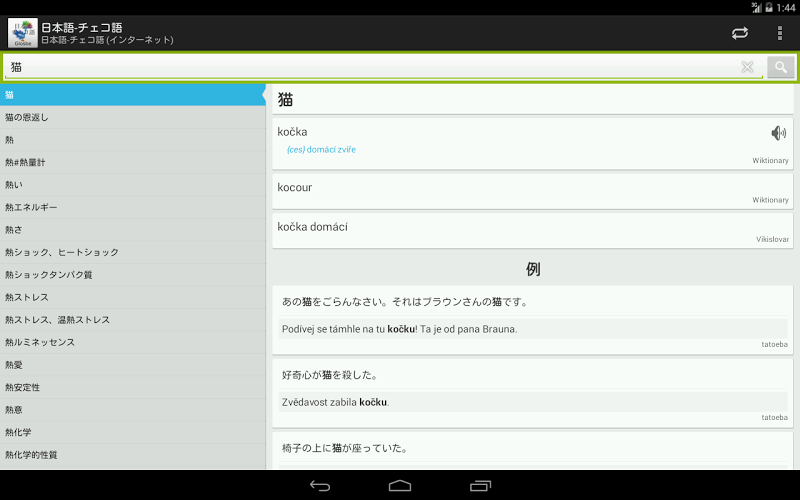This screenshot has width=800, height=500.
Task: Select 熱安定性 in word list
Action: (133, 387)
